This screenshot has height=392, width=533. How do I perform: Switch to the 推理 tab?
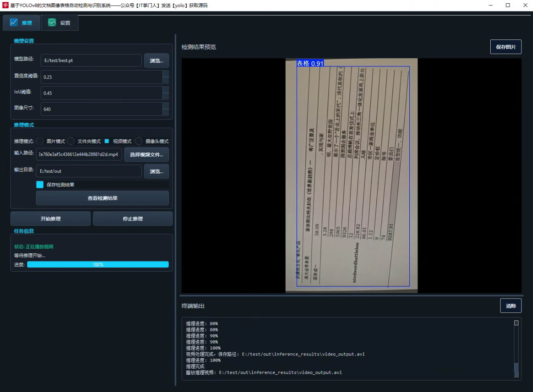click(x=21, y=23)
